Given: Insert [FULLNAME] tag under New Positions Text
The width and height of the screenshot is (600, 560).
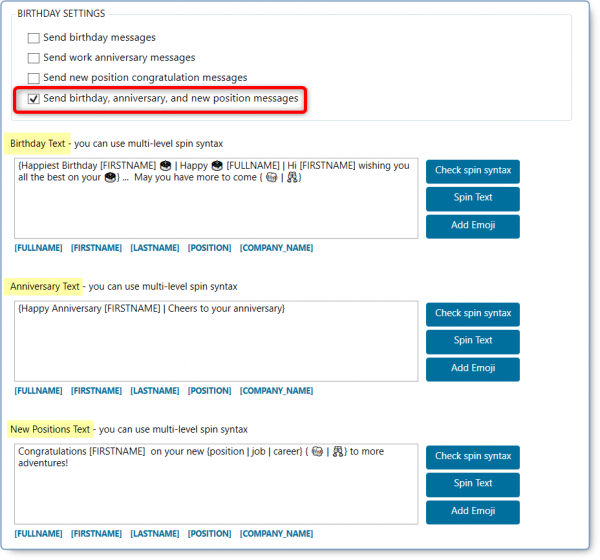Looking at the screenshot, I should (x=38, y=534).
